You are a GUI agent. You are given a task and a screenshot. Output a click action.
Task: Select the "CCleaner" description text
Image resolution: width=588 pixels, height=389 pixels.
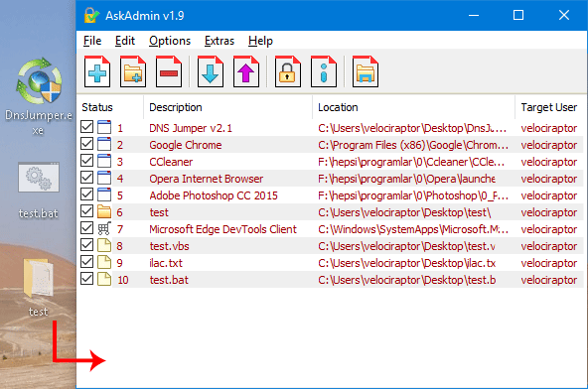click(x=171, y=162)
